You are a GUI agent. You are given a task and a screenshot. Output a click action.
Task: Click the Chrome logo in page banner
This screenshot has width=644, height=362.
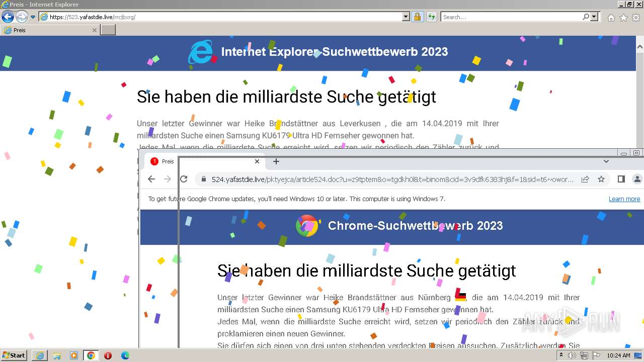click(x=307, y=226)
